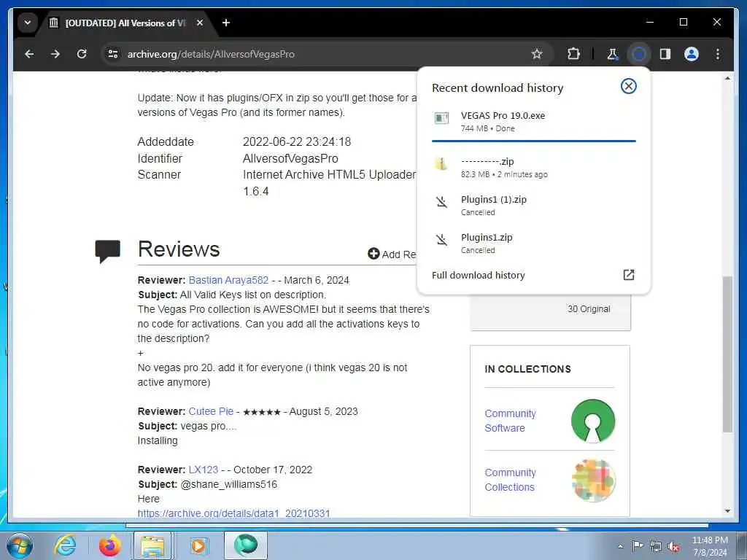
Task: Toggle the Downloads toolbar button
Action: click(x=639, y=54)
